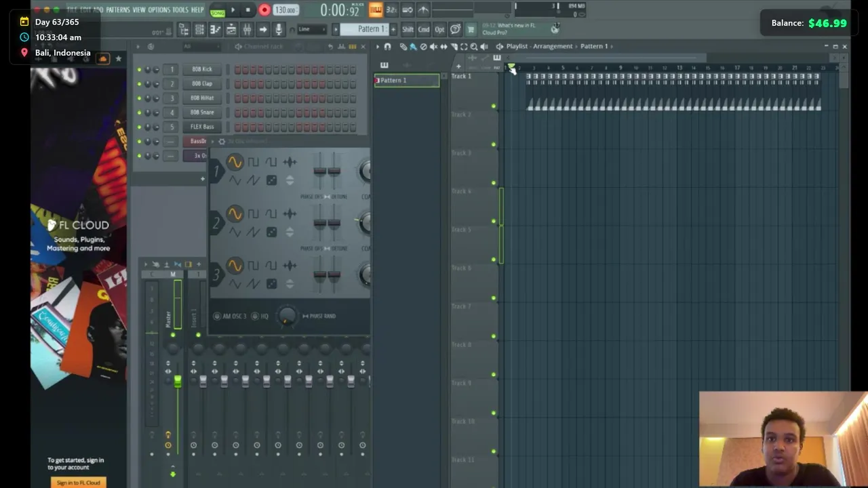The height and width of the screenshot is (488, 868).
Task: Select the Playback speaker tool in playlist
Action: click(x=484, y=47)
